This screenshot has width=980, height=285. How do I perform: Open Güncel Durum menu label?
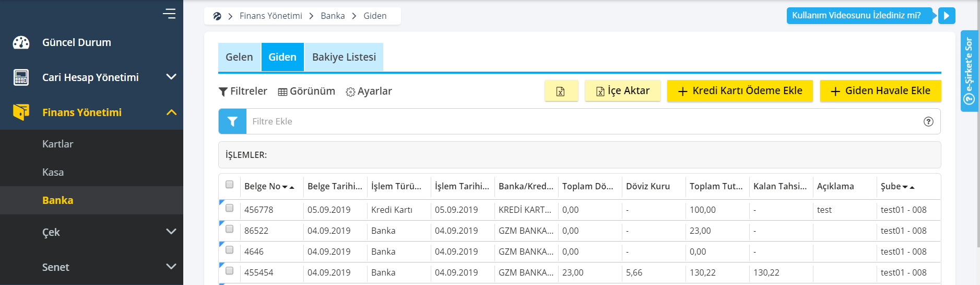pyautogui.click(x=77, y=42)
